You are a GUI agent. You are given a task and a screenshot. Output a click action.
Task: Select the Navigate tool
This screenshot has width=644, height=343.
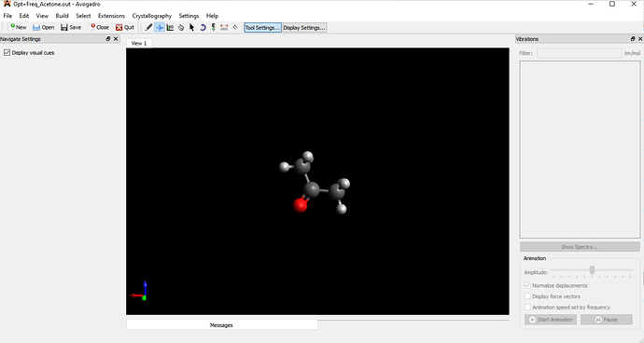tap(160, 27)
